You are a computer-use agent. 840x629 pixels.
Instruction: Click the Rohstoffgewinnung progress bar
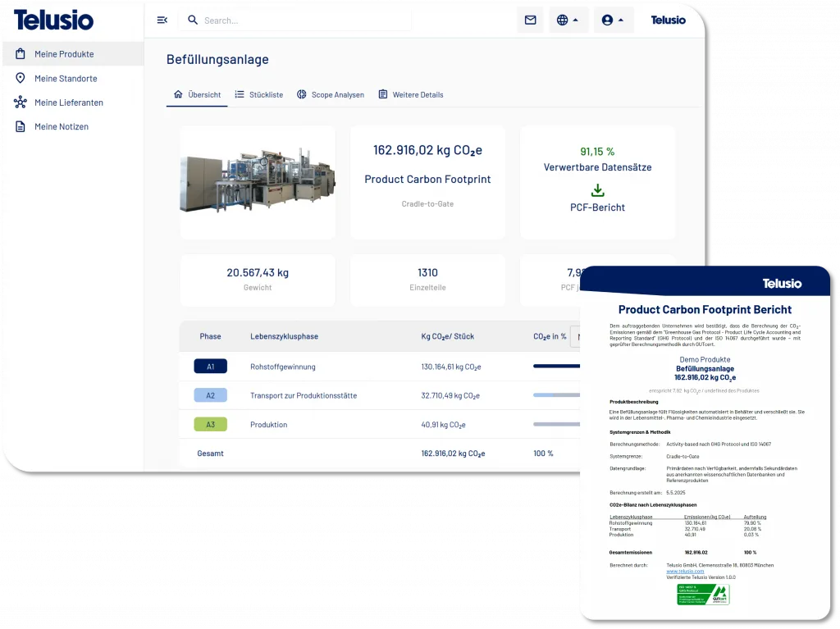point(557,367)
